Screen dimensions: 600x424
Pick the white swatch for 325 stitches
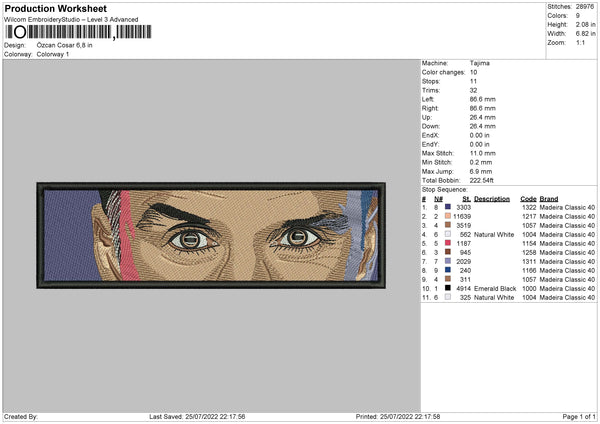tap(447, 297)
